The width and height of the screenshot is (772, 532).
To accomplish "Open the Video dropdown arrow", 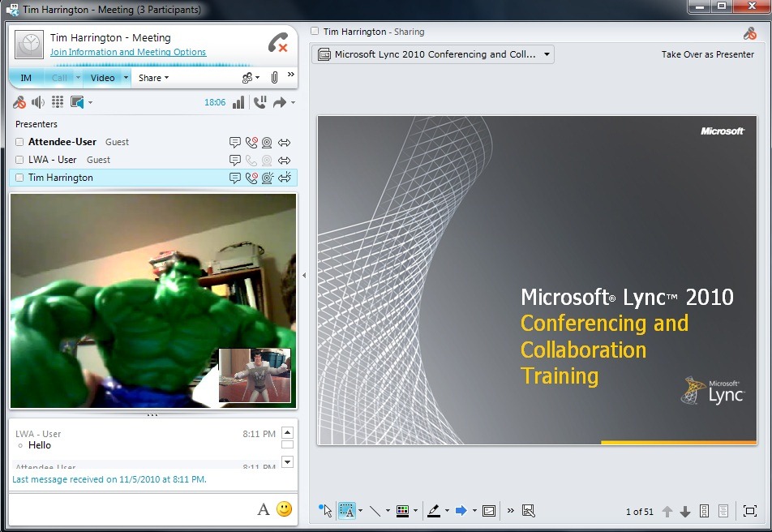I will click(x=126, y=77).
